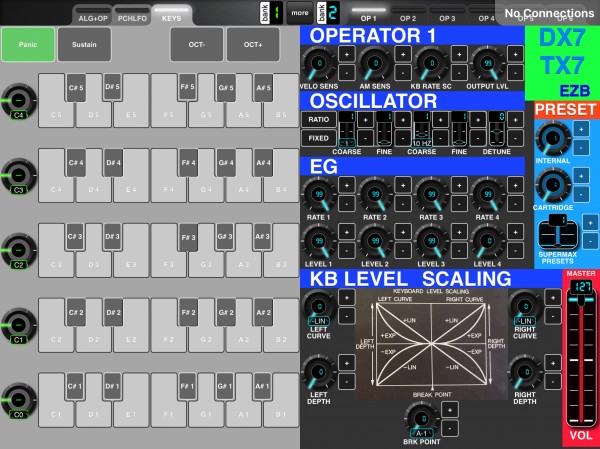The width and height of the screenshot is (600, 449).
Task: Click the LEFT CURVE knob
Action: (x=319, y=307)
